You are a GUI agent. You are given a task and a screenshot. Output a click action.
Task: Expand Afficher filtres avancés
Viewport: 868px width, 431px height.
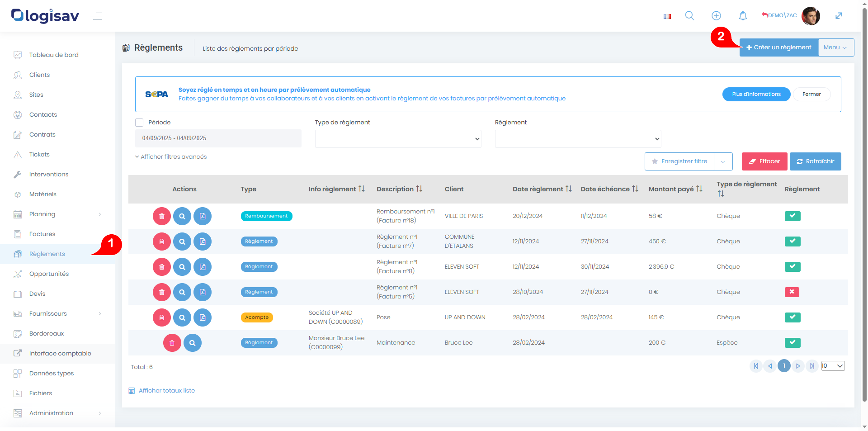coord(171,157)
